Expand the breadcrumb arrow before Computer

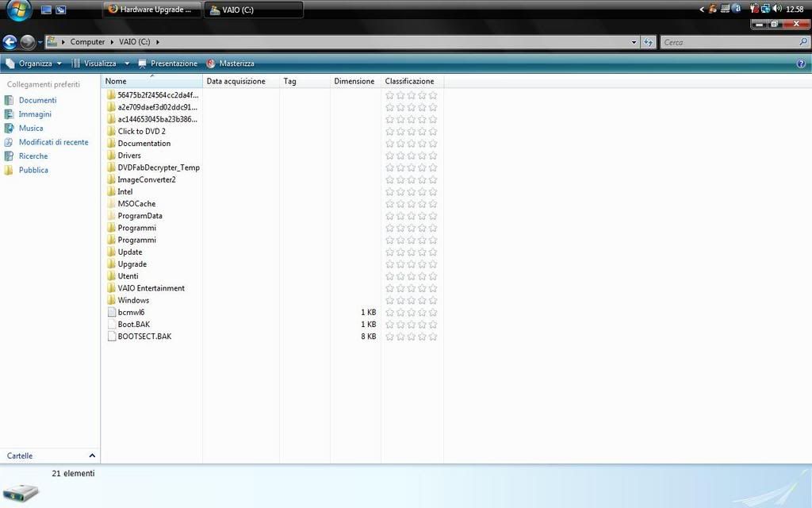click(63, 41)
